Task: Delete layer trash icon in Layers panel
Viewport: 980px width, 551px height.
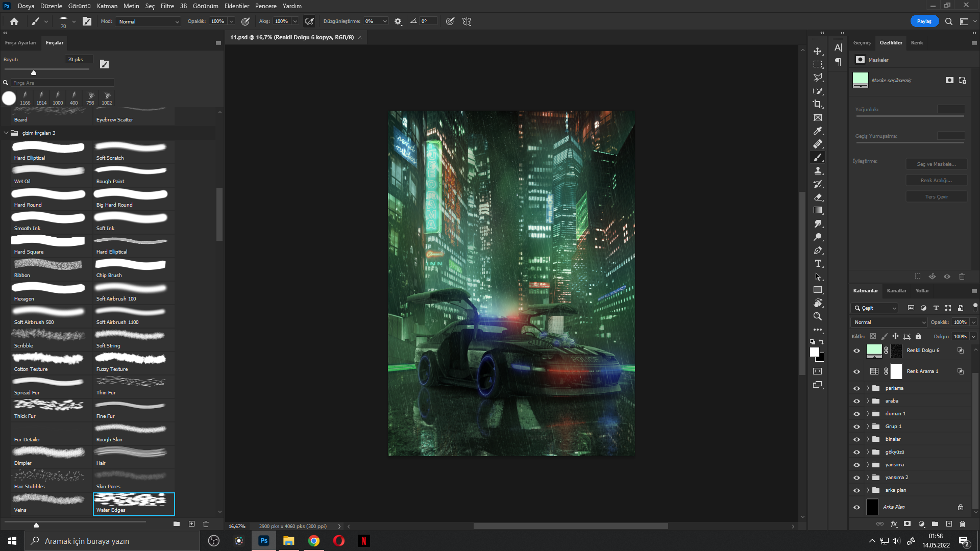Action: [x=962, y=524]
